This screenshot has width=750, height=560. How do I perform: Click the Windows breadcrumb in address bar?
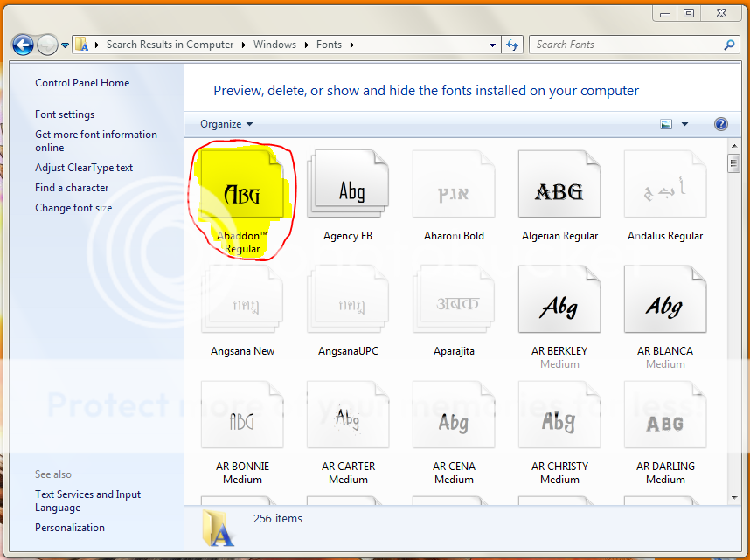(x=274, y=45)
